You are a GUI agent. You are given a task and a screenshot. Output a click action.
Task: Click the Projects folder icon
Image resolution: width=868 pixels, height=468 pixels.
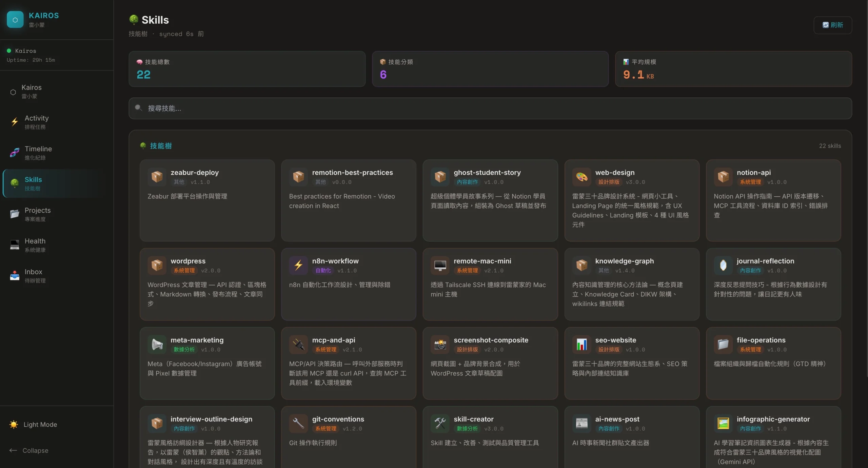pos(14,214)
